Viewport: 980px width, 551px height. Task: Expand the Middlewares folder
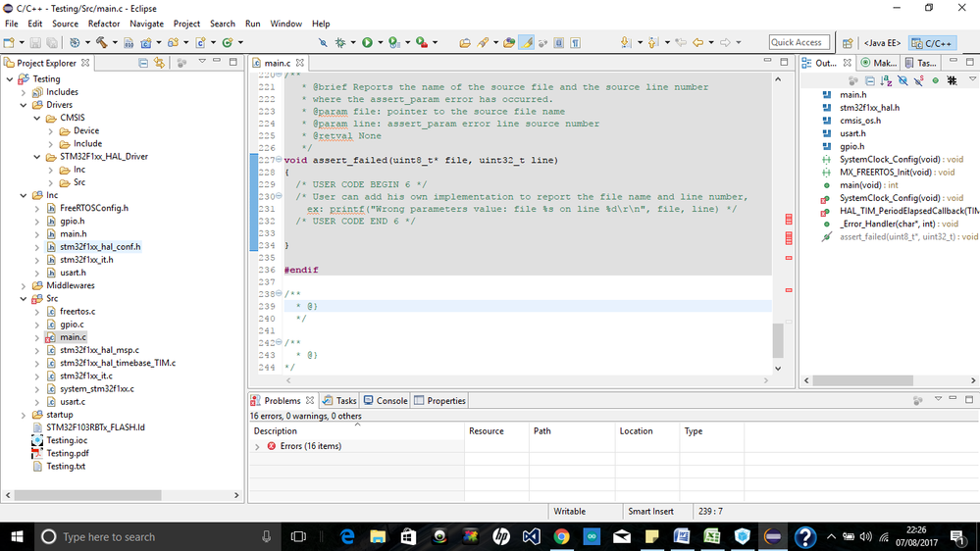tap(24, 285)
